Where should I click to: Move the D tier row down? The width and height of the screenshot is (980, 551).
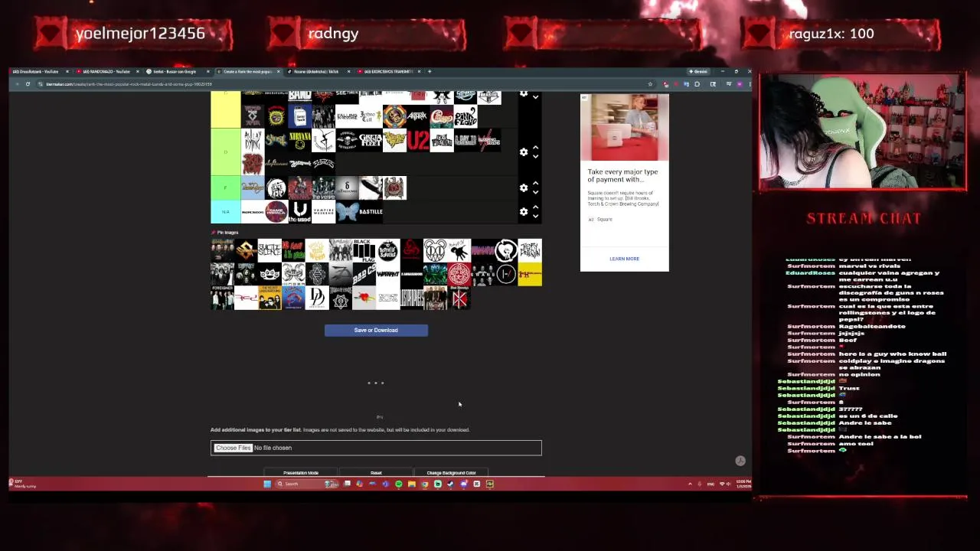535,157
